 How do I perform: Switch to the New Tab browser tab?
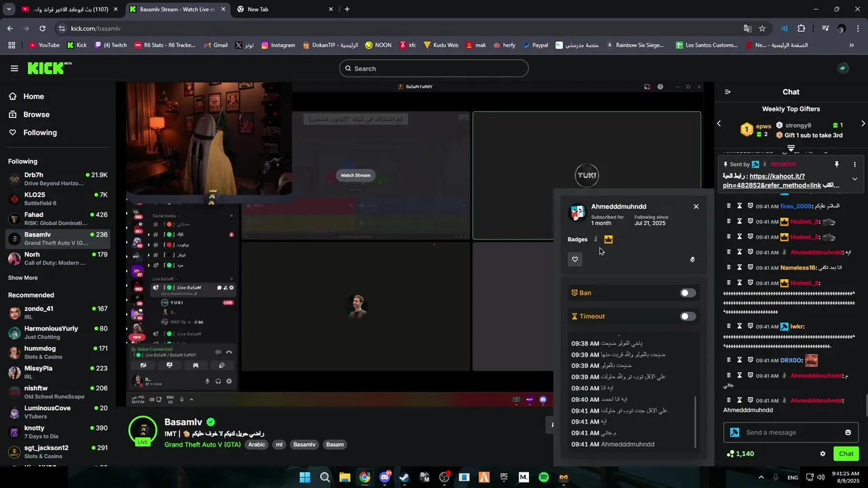[285, 9]
